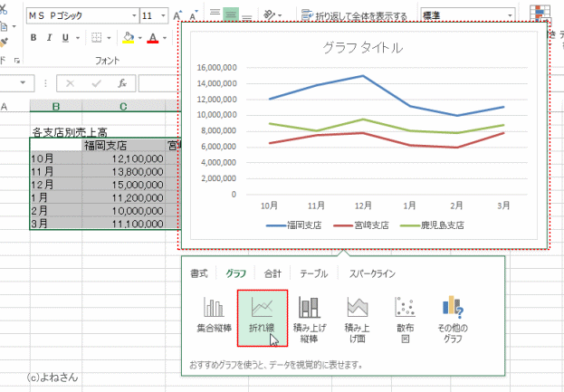The width and height of the screenshot is (564, 392).
Task: Choose the 散布図 scatter chart option
Action: [x=405, y=316]
